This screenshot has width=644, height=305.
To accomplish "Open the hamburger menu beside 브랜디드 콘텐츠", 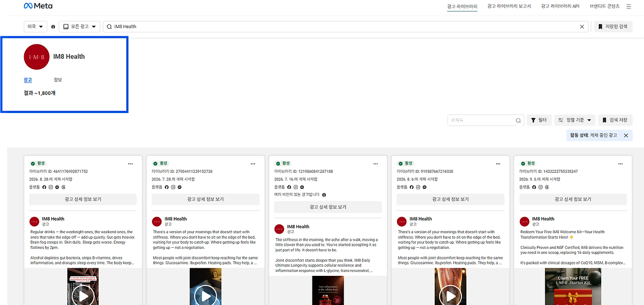I will click(628, 7).
